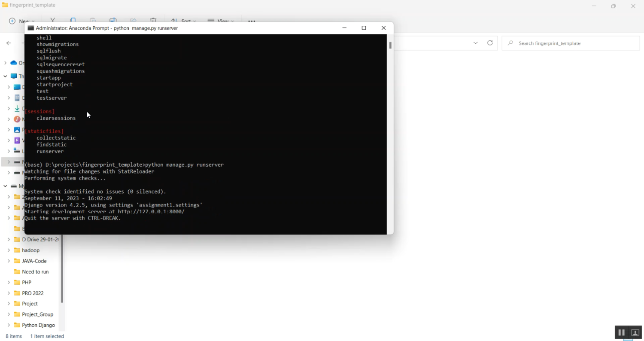Select the Desktop icon in navigation pane

coord(17,87)
